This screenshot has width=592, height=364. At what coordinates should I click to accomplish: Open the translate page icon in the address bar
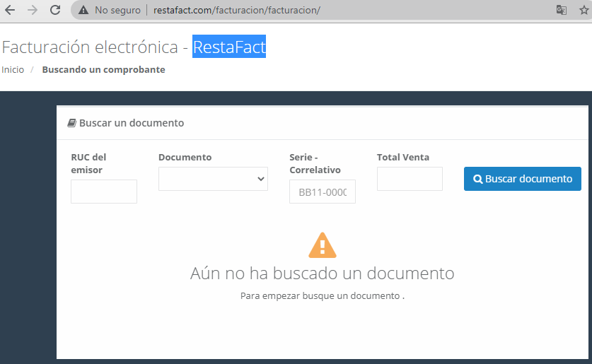tap(562, 10)
